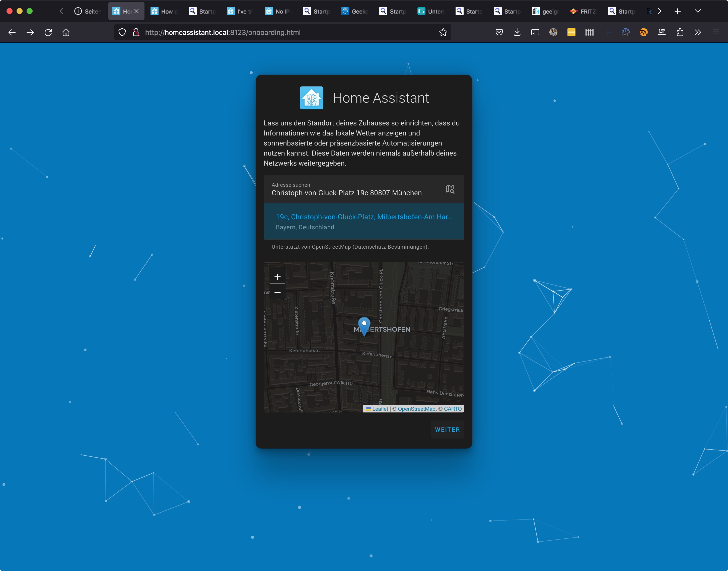
Task: Open the Firefox downloads panel
Action: pos(517,32)
